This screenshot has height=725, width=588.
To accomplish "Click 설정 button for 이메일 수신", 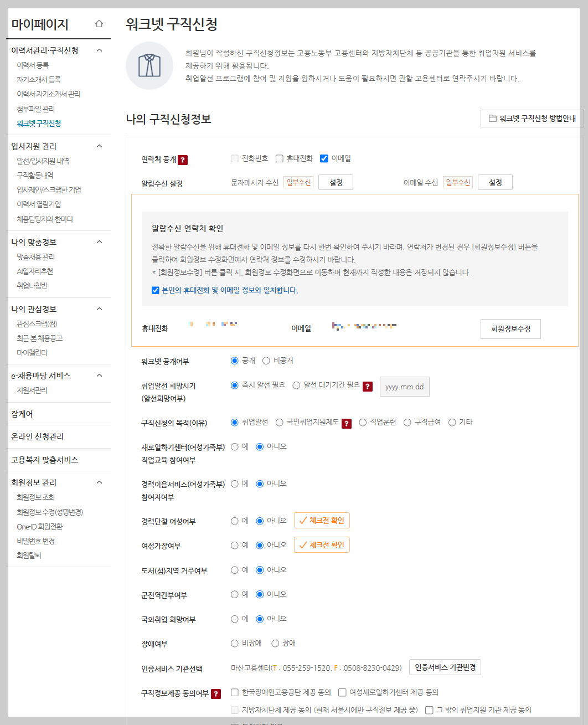I will (x=495, y=183).
